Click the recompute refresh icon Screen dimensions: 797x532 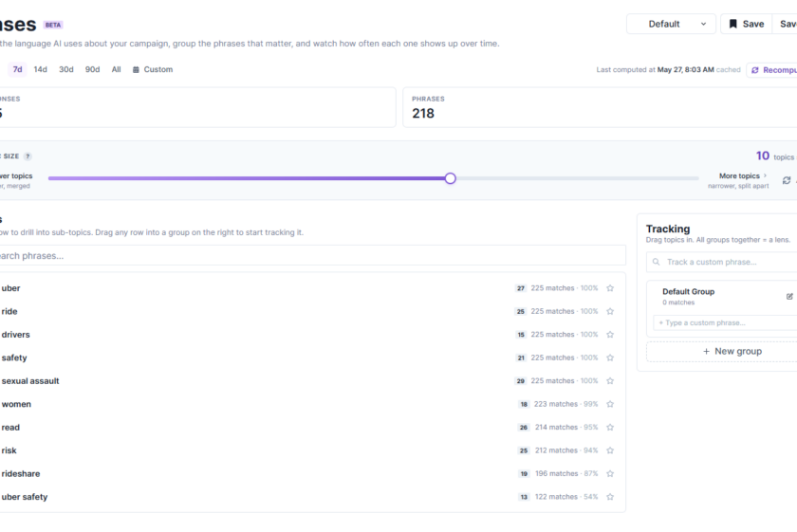(755, 70)
